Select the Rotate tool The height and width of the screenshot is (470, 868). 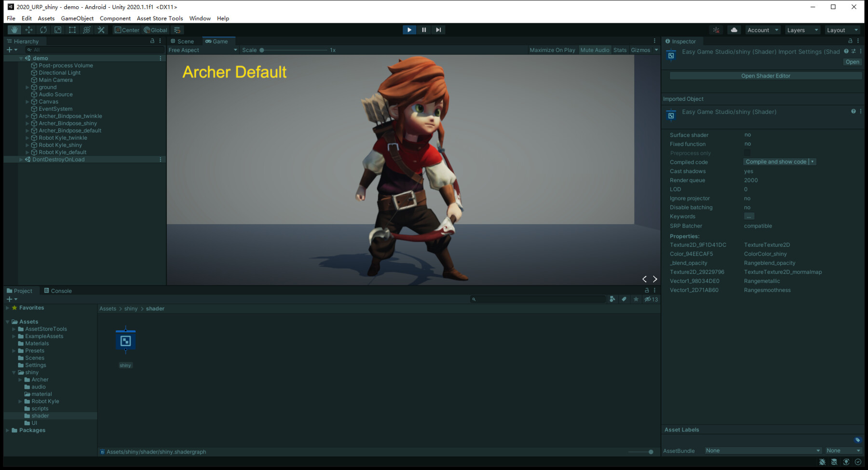[x=43, y=29]
